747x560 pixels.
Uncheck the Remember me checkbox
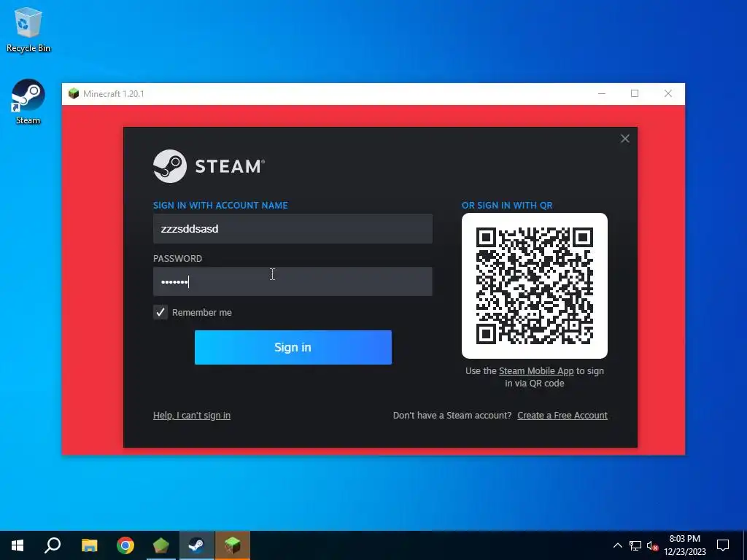tap(160, 312)
